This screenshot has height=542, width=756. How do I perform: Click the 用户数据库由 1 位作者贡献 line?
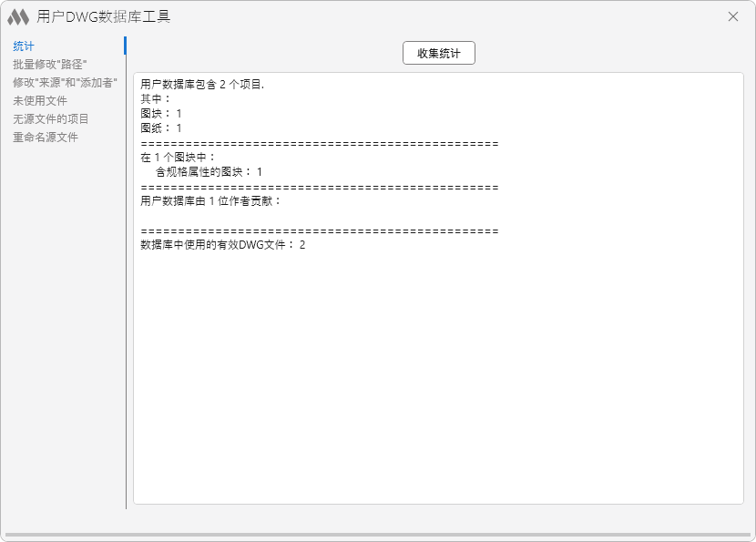(210, 201)
